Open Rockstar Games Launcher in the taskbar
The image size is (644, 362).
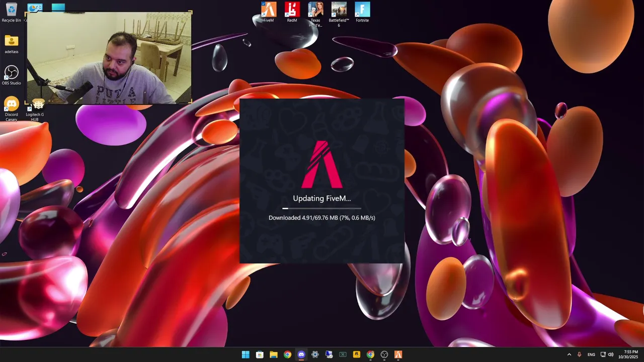[357, 354]
